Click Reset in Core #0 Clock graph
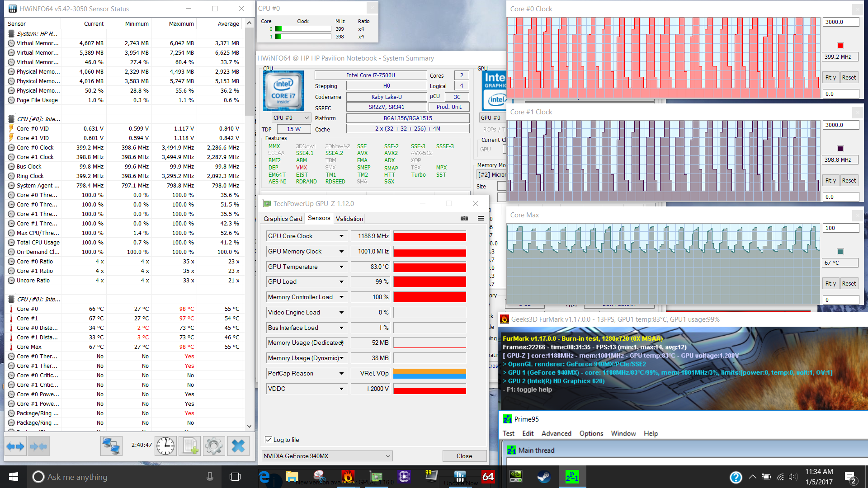Screen dimensions: 868x488 point(849,77)
